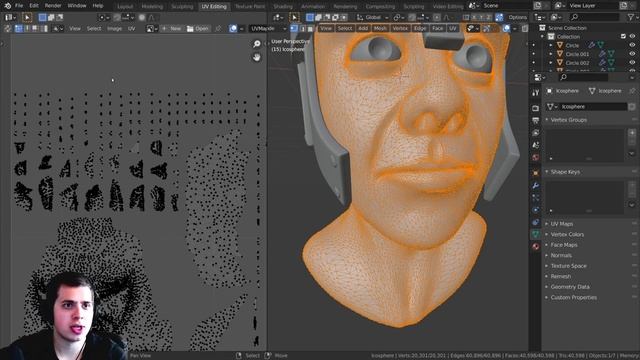Viewport: 640px width, 360px height.
Task: Expand the Circle object in outliner
Action: 551,45
